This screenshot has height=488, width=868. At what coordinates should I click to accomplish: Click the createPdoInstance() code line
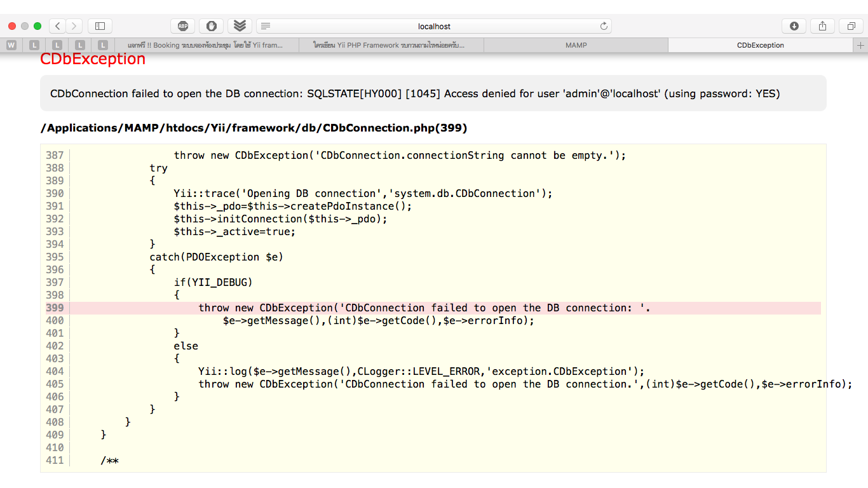pos(293,206)
